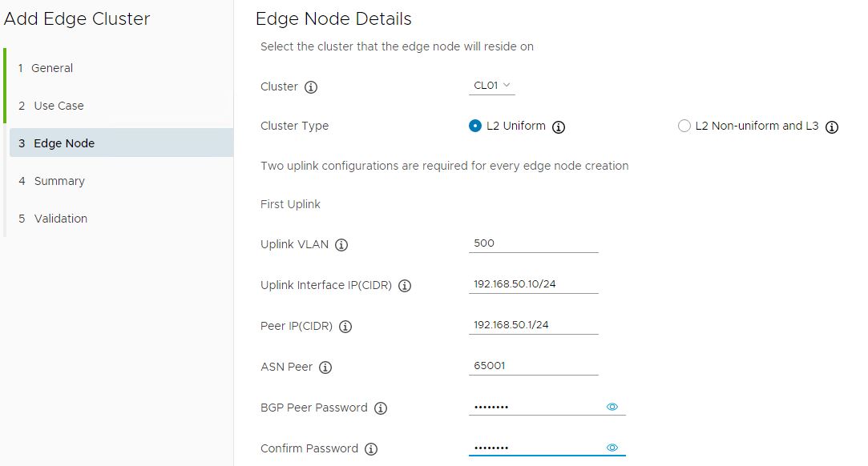Viewport: 868px width, 466px height.
Task: Select the L2 Uniform cluster type
Action: point(475,126)
